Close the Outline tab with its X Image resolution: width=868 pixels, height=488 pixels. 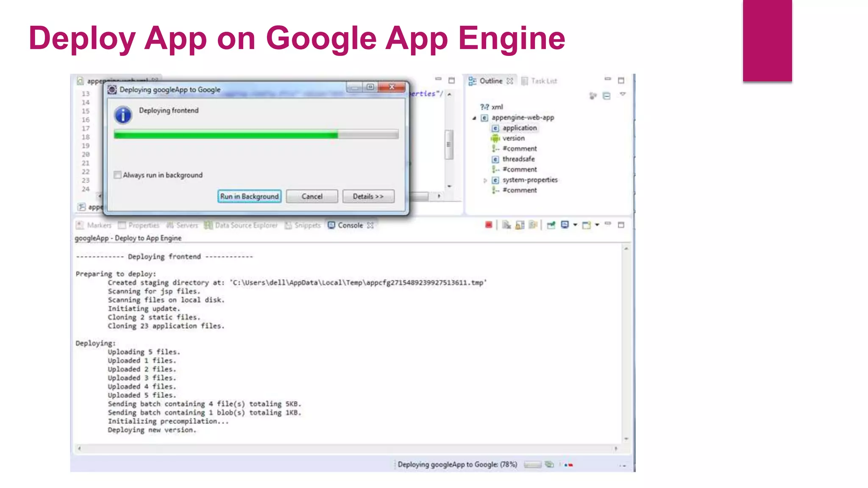pyautogui.click(x=510, y=81)
